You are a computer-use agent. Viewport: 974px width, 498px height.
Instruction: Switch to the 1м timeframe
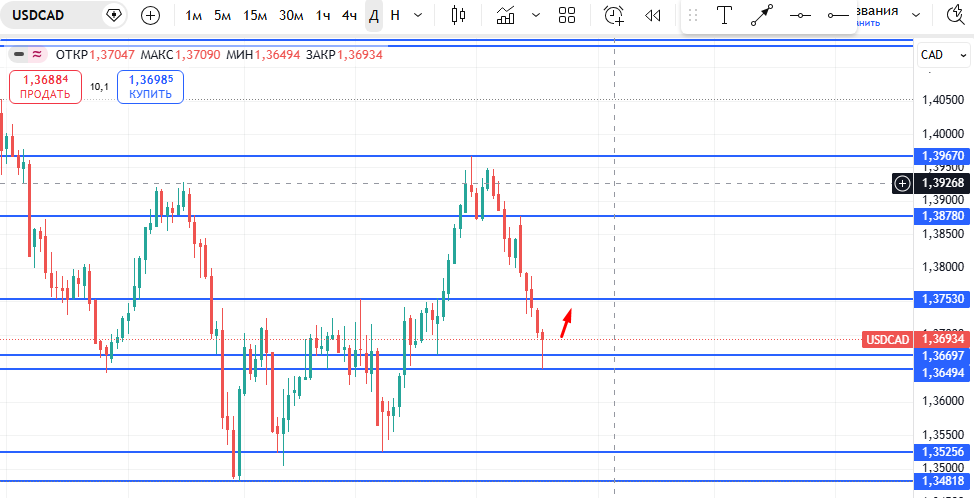click(194, 16)
